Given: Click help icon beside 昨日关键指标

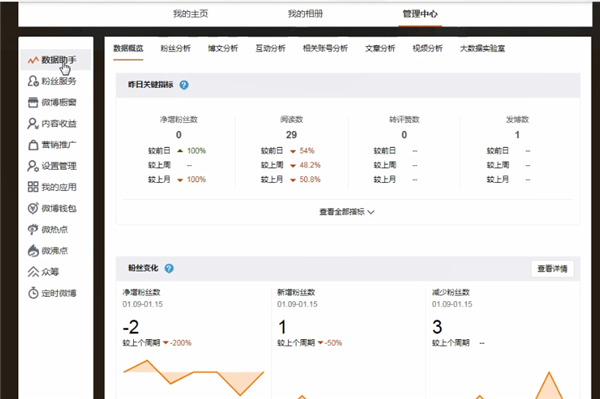Looking at the screenshot, I should click(x=184, y=85).
